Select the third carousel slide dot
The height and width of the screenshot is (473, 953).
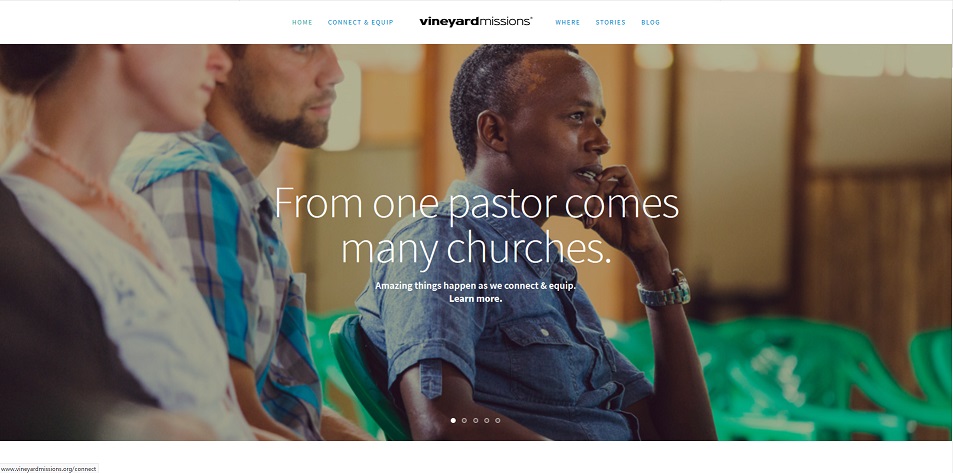[x=475, y=420]
